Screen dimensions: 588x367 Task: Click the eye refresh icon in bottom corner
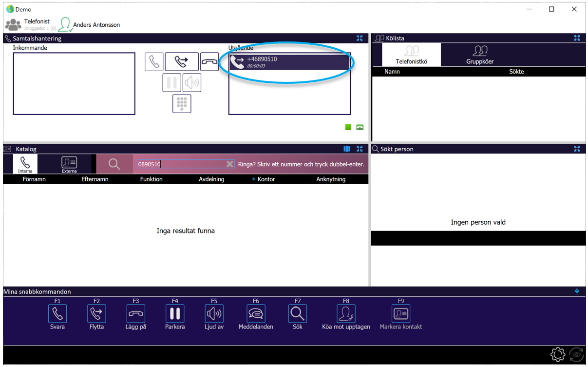click(577, 354)
